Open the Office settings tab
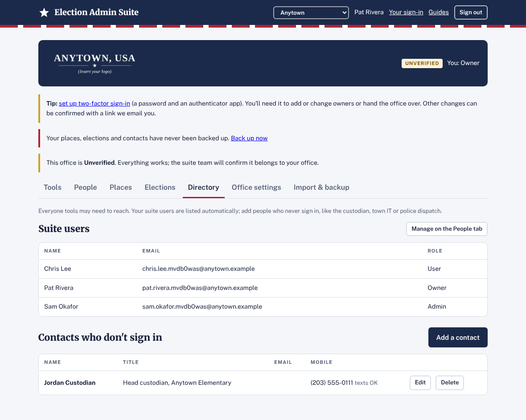Screen dimensions: 526x420 [256, 188]
